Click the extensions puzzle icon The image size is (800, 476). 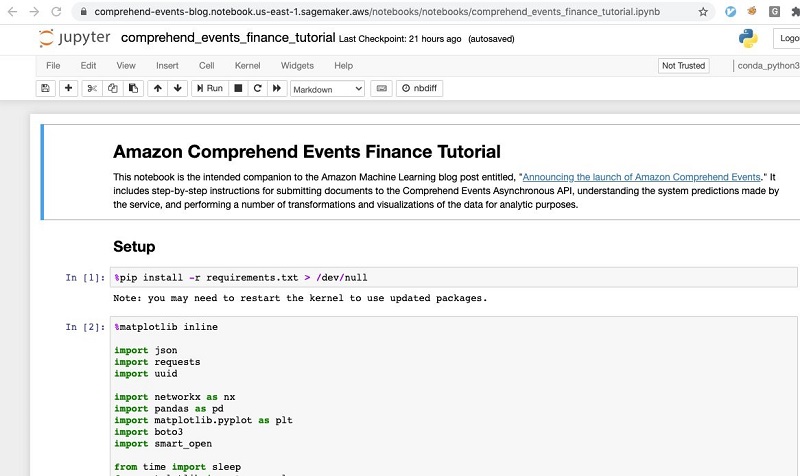tap(795, 11)
